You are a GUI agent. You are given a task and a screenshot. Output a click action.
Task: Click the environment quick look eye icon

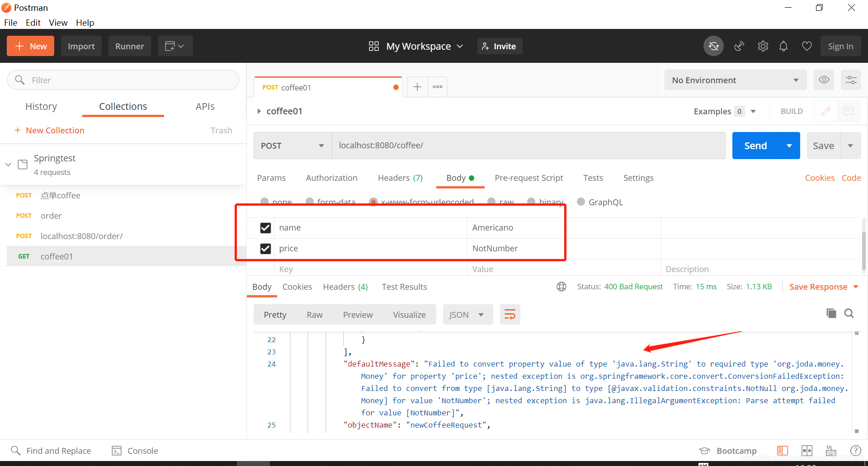824,80
